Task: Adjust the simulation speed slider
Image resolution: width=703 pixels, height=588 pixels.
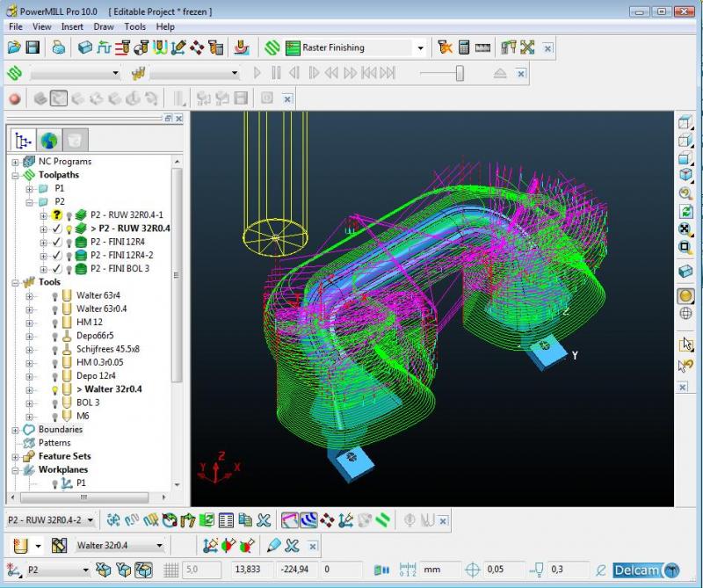Action: point(460,73)
